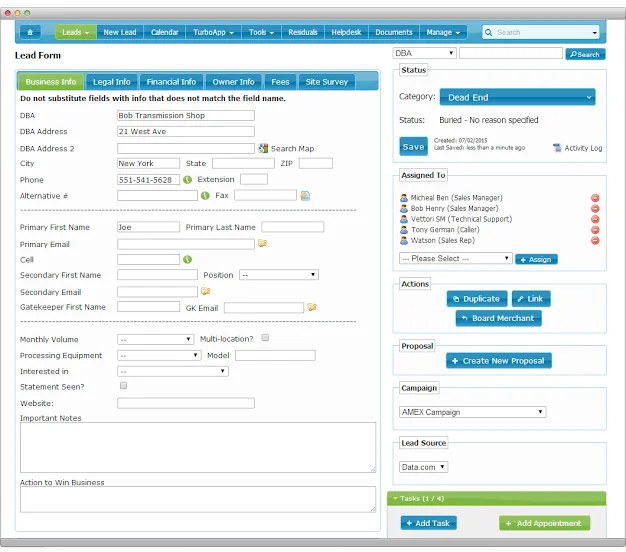Click the DBA Address field
Viewport: 626px width, 552px height.
186,131
